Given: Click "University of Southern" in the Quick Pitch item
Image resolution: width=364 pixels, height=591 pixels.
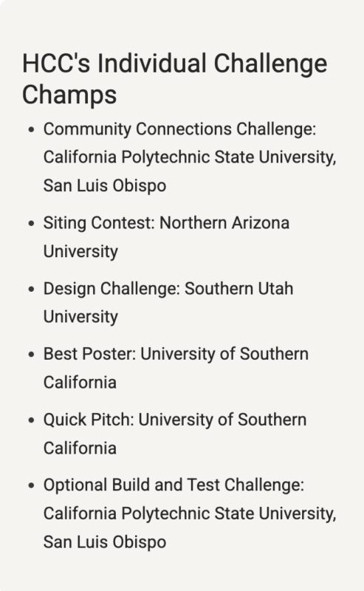Looking at the screenshot, I should [222, 420].
